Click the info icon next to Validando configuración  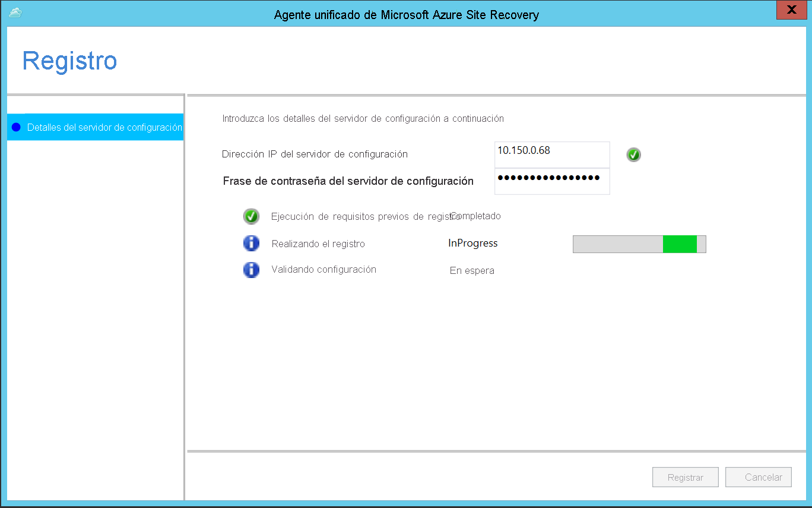pyautogui.click(x=251, y=270)
